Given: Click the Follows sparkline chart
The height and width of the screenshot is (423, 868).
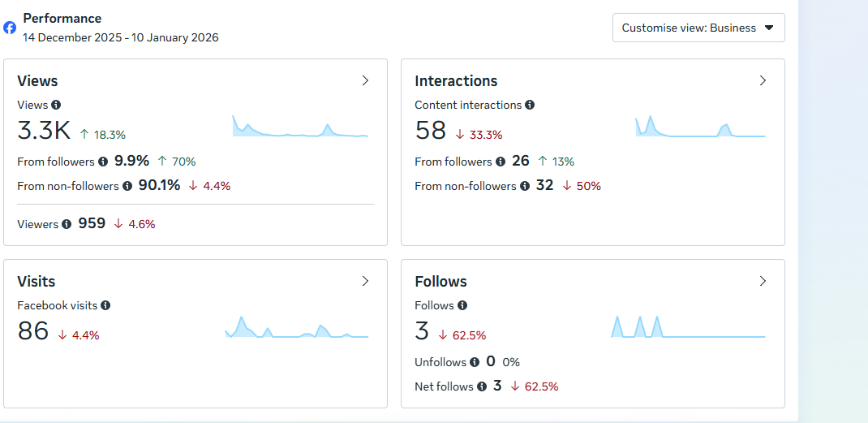Looking at the screenshot, I should coord(688,327).
